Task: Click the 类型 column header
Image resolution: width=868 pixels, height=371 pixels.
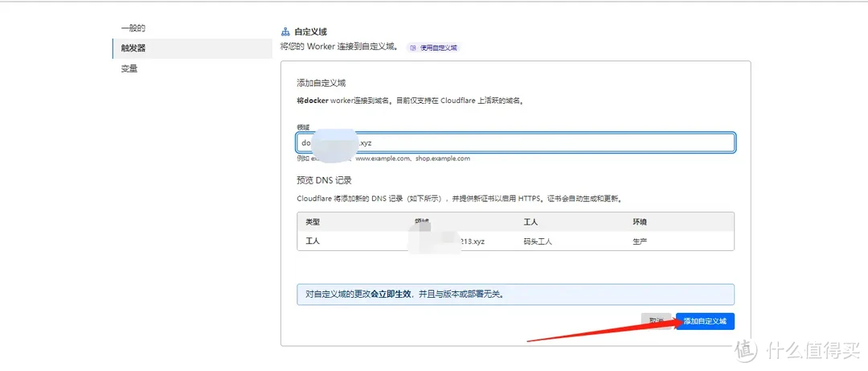Action: [313, 222]
